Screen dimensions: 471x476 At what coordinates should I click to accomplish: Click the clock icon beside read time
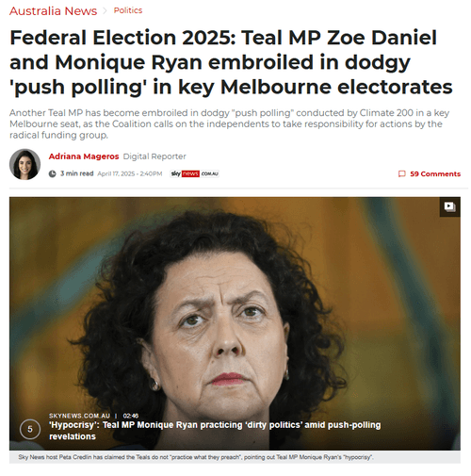pos(53,173)
